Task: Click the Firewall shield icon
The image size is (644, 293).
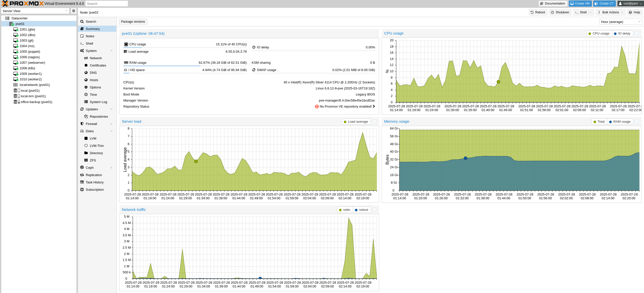Action: click(x=82, y=124)
